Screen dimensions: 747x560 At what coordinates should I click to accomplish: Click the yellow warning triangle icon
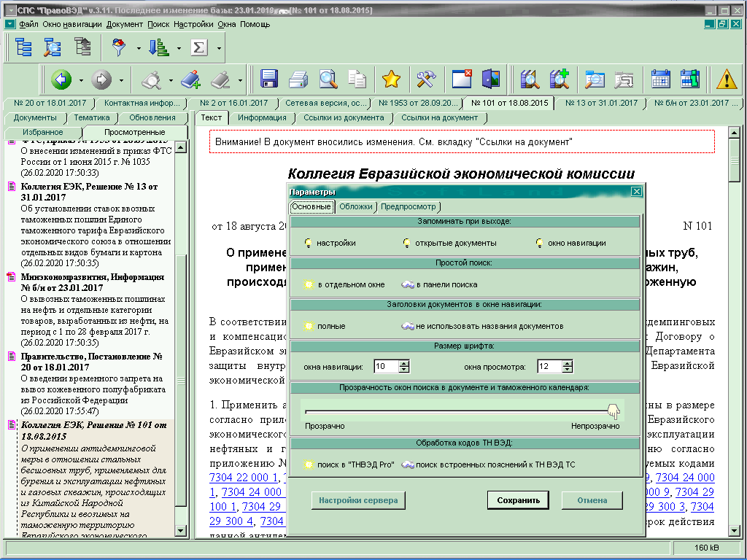[727, 79]
